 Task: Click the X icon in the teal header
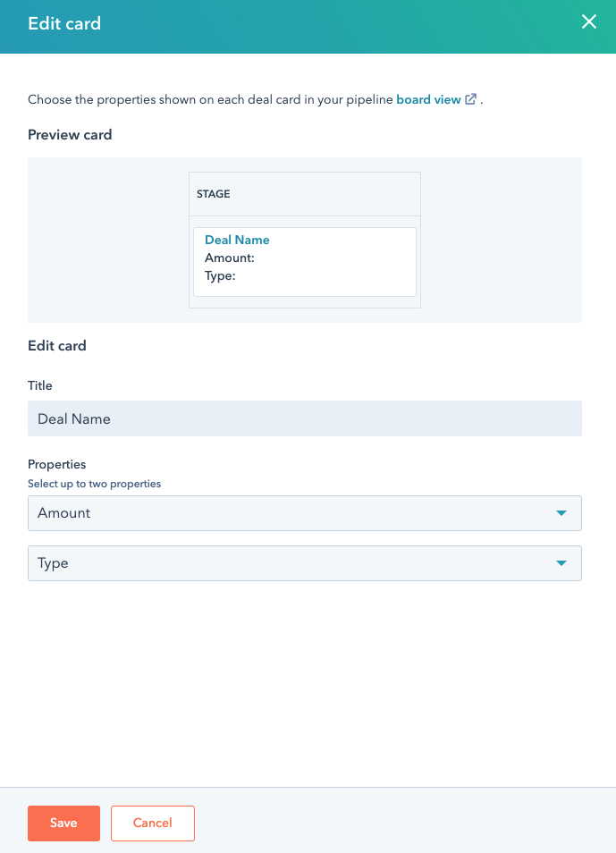[589, 21]
